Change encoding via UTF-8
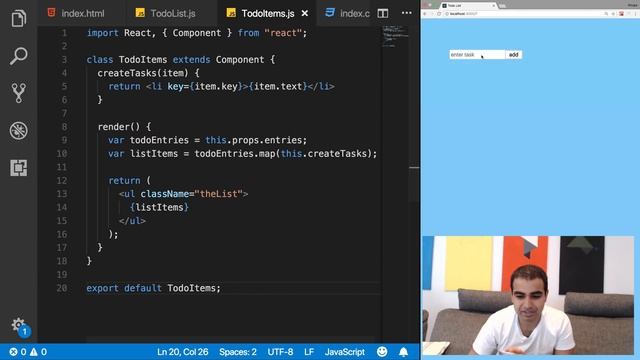This screenshot has height=360, width=640. [280, 352]
